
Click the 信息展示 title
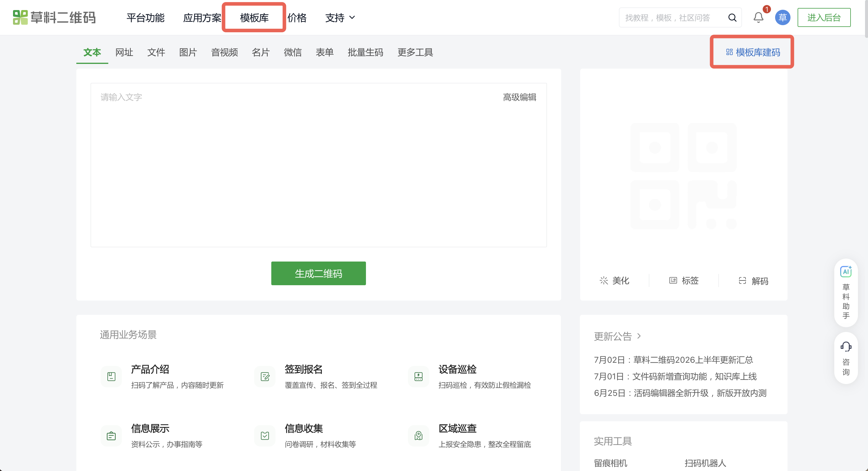point(150,429)
